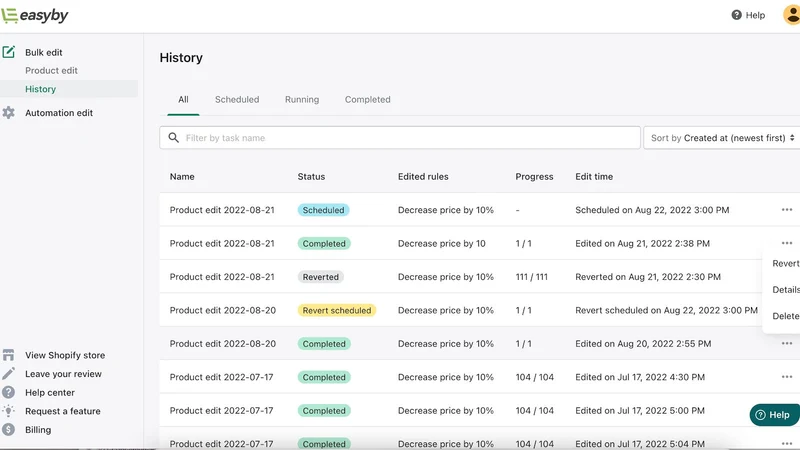This screenshot has height=450, width=800.
Task: Open more options for Aug 21 2:38 PM row
Action: 787,243
